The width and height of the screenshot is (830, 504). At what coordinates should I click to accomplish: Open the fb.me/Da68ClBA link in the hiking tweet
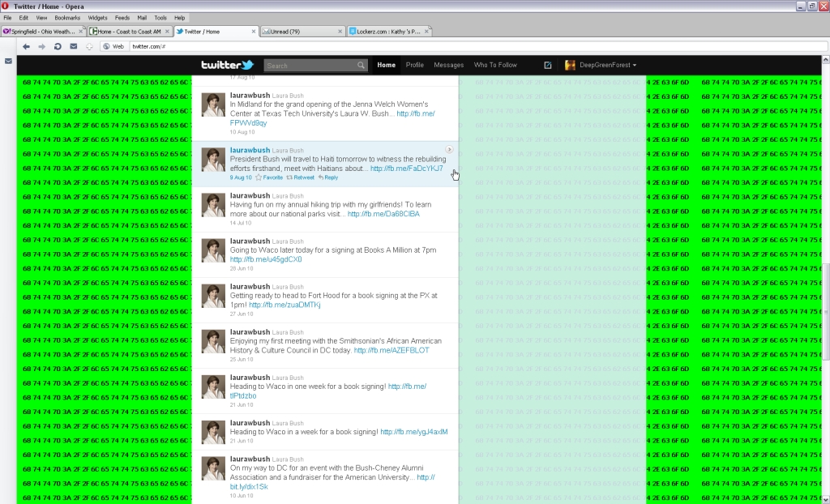tap(383, 214)
